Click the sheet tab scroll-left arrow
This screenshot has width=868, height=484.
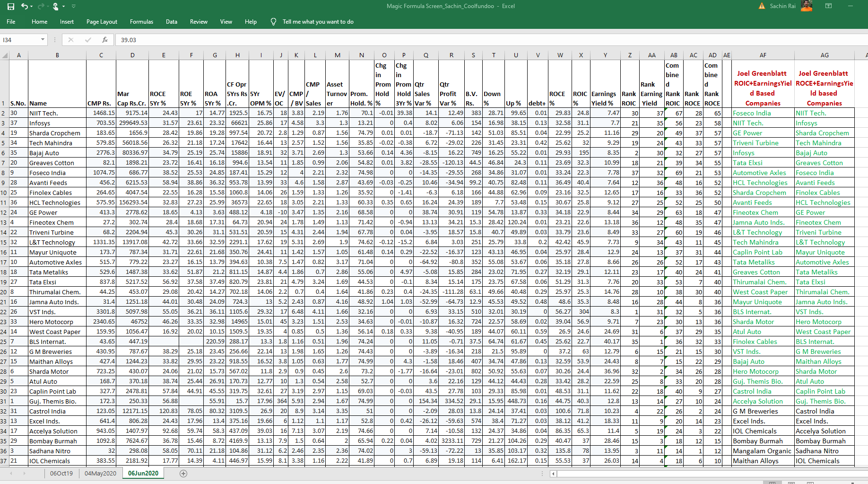(x=10, y=473)
